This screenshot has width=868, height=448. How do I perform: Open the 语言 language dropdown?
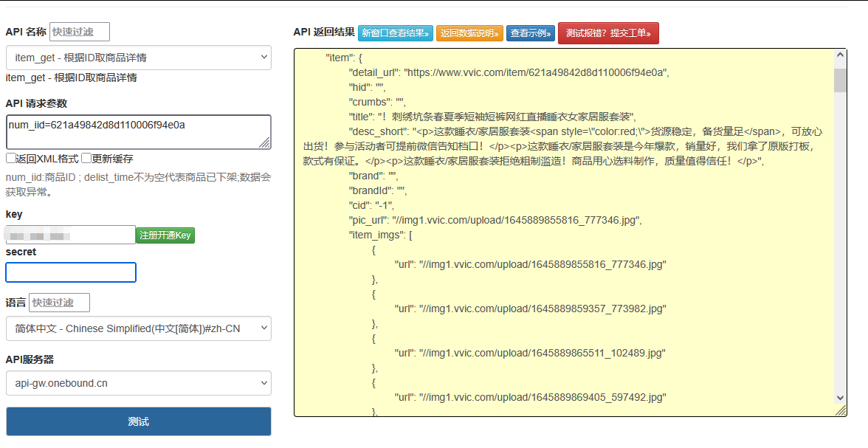(138, 328)
